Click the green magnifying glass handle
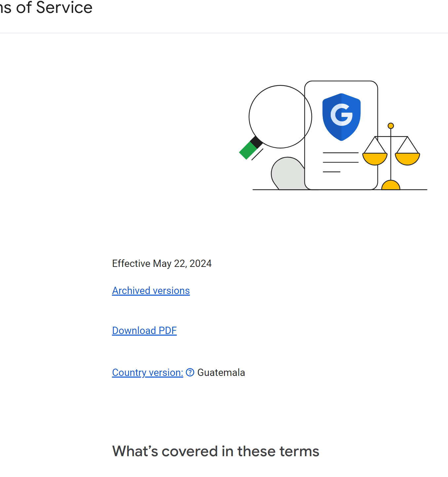This screenshot has height=477, width=448. [247, 151]
